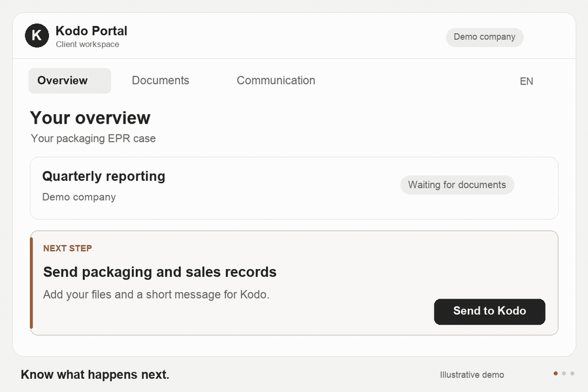
Task: Click the Demo company badge in header
Action: click(485, 37)
